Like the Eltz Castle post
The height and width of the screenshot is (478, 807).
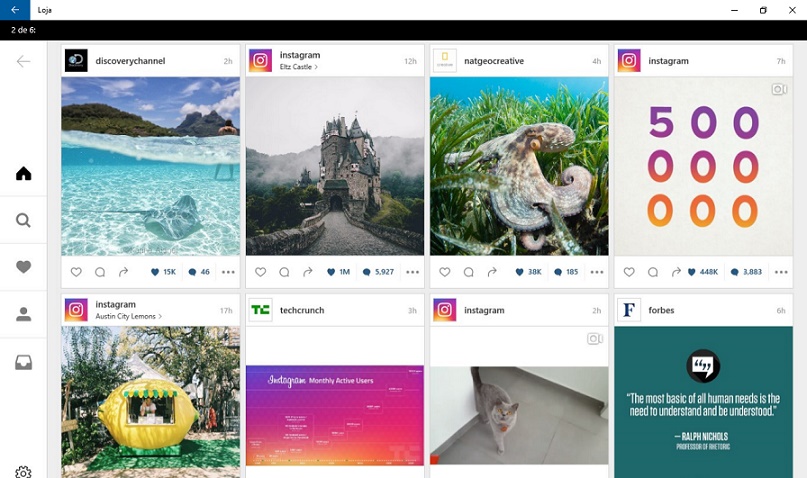261,272
